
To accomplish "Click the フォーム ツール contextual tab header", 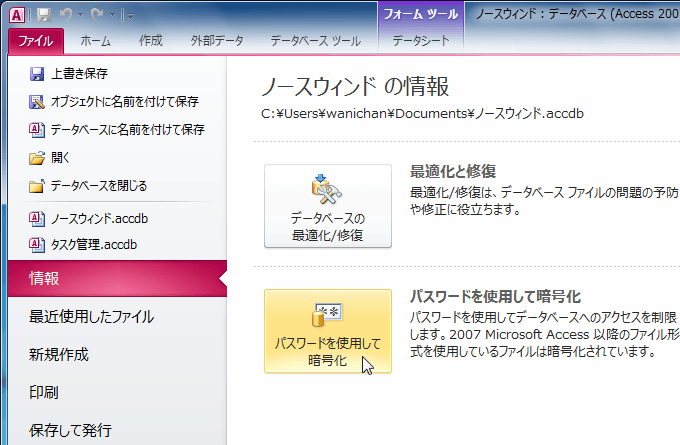I will coord(421,14).
